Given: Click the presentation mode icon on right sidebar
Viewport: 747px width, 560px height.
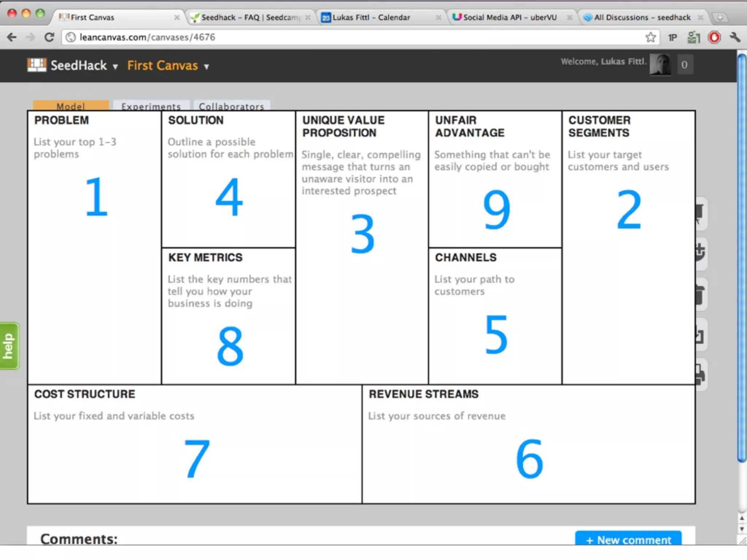Looking at the screenshot, I should point(700,214).
